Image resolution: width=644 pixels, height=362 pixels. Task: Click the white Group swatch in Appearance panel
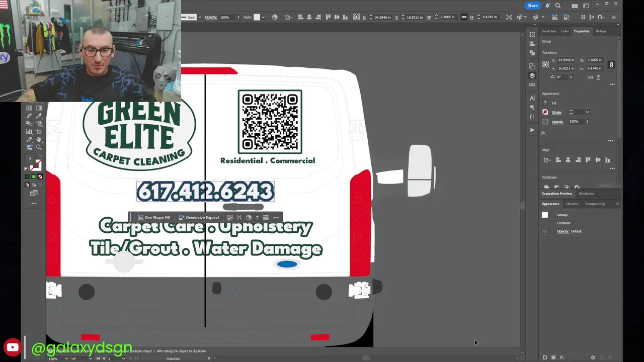545,215
